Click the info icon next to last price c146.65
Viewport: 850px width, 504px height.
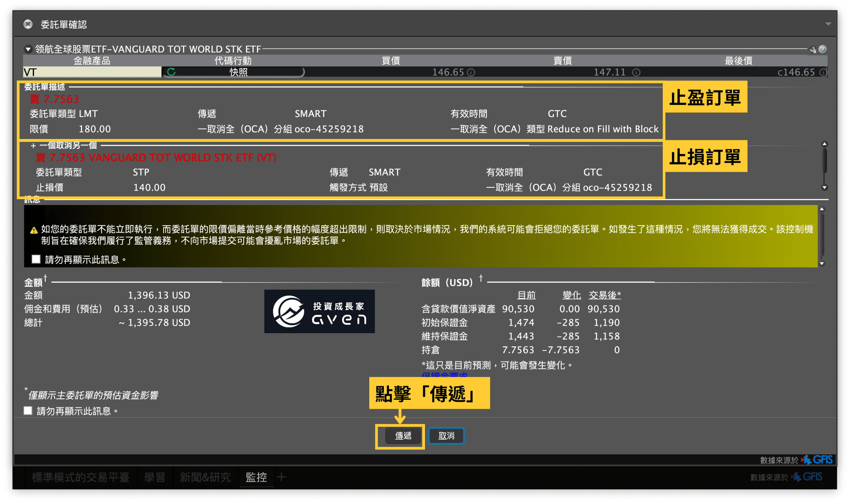(x=823, y=72)
